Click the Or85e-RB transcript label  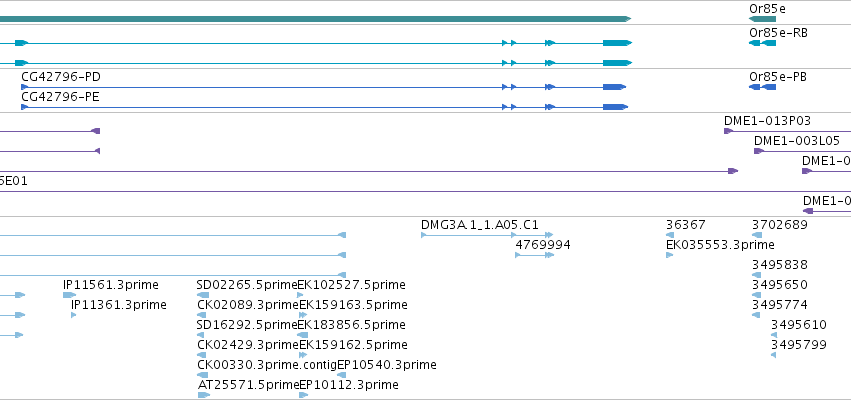[x=778, y=33]
